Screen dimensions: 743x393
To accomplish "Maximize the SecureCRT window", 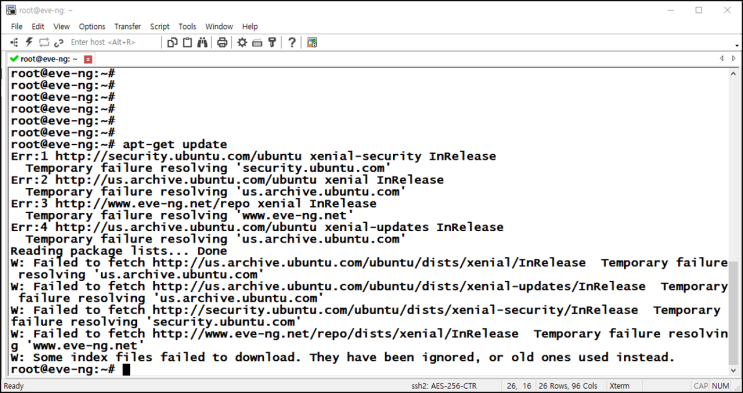I will 698,10.
